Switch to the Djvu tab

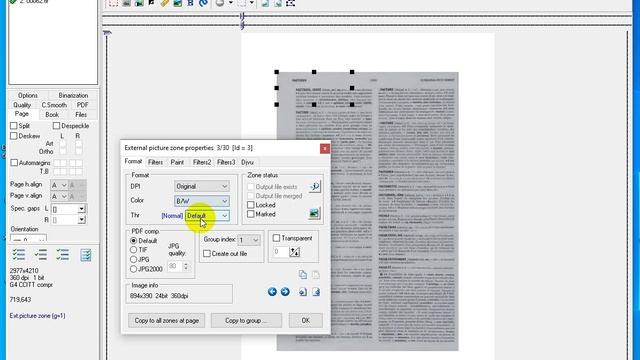coord(247,162)
